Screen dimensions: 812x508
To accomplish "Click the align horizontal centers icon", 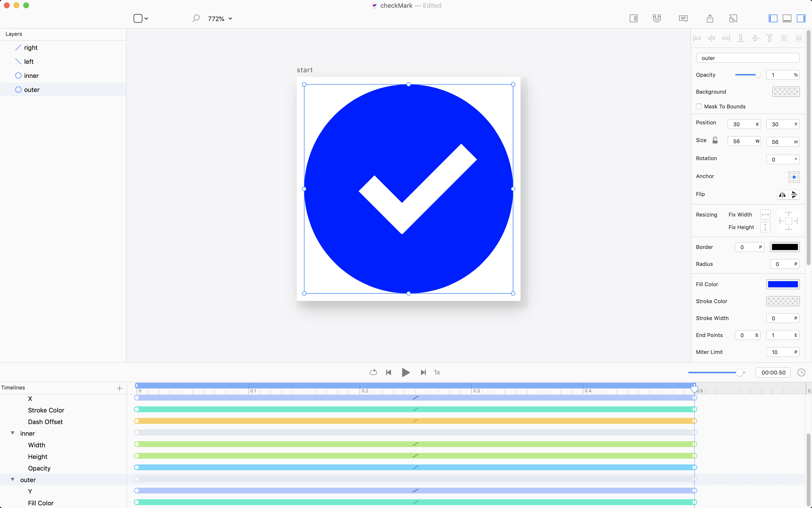I will pyautogui.click(x=712, y=38).
